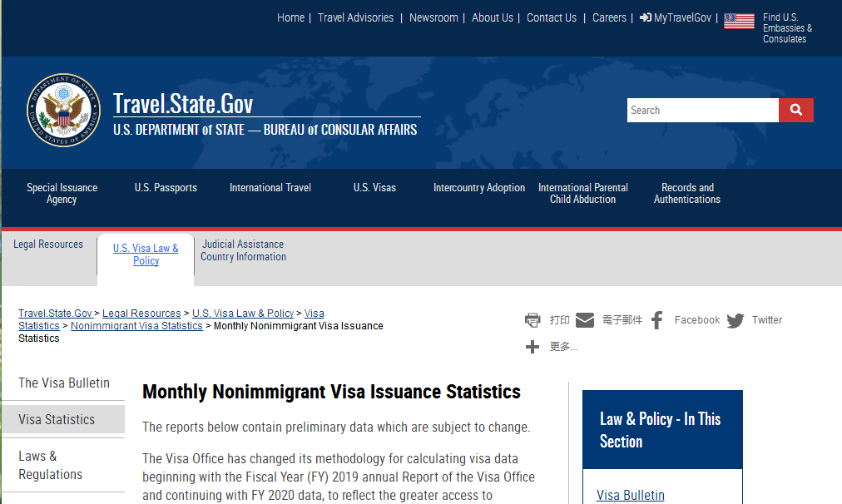Open Travel Advisories in top bar
Viewport: 842px width, 504px height.
[355, 17]
